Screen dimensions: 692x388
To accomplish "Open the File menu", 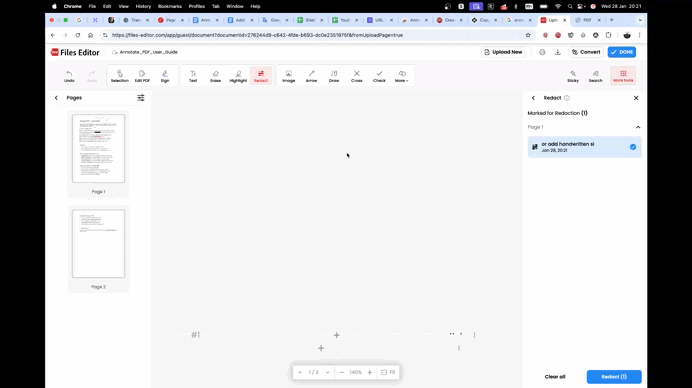I will pos(92,6).
